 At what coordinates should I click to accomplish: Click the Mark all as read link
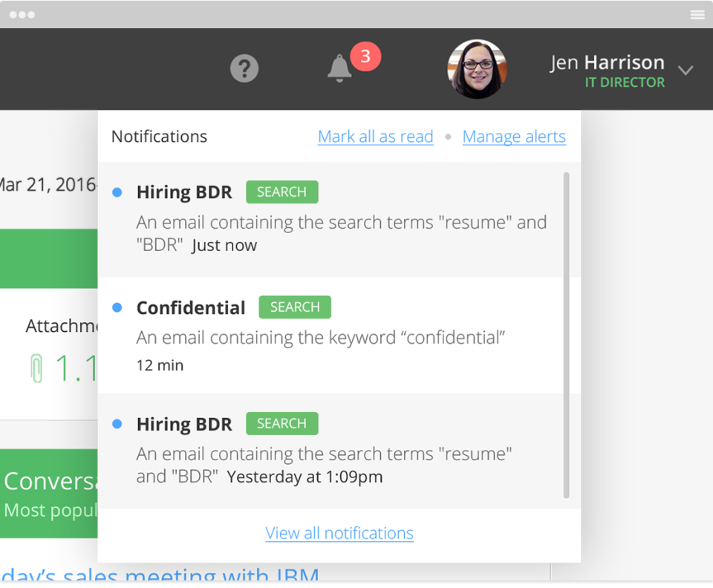point(375,137)
